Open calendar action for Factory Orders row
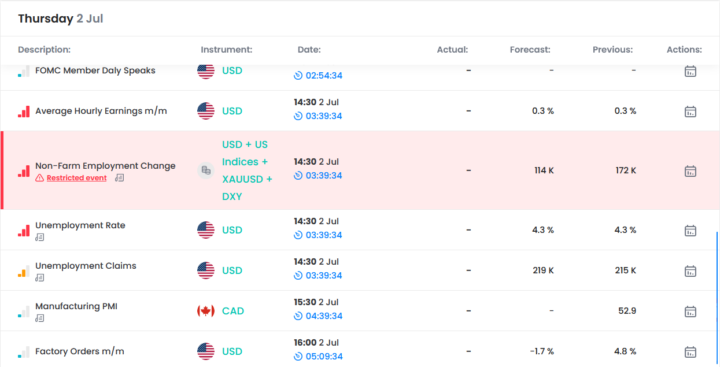 pyautogui.click(x=690, y=352)
